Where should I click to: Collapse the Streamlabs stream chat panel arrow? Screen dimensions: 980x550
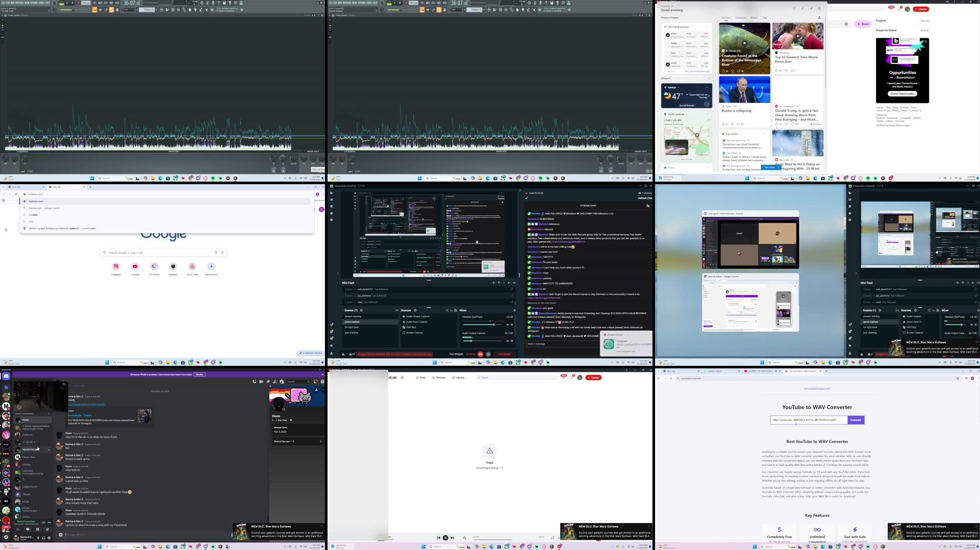[519, 190]
